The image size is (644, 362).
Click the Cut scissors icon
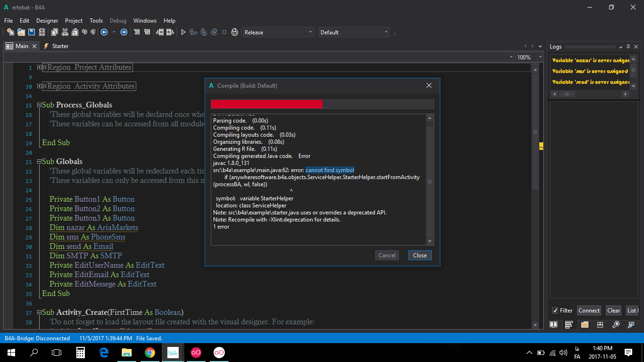coord(65,32)
